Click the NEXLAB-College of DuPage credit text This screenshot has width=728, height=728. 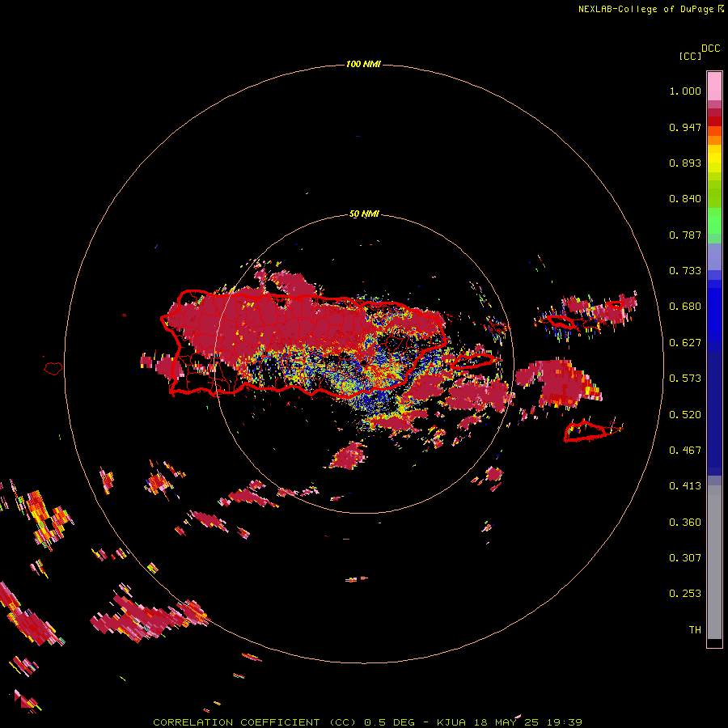click(650, 9)
